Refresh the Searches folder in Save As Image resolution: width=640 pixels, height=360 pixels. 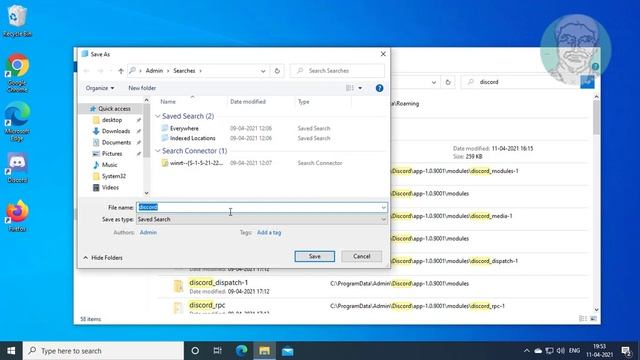click(277, 71)
